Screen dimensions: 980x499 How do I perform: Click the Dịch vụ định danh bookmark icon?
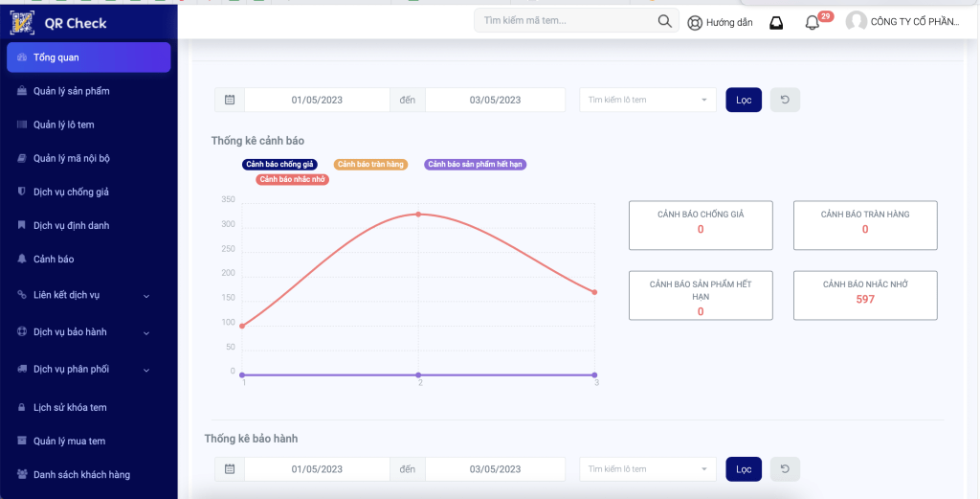[x=22, y=225]
